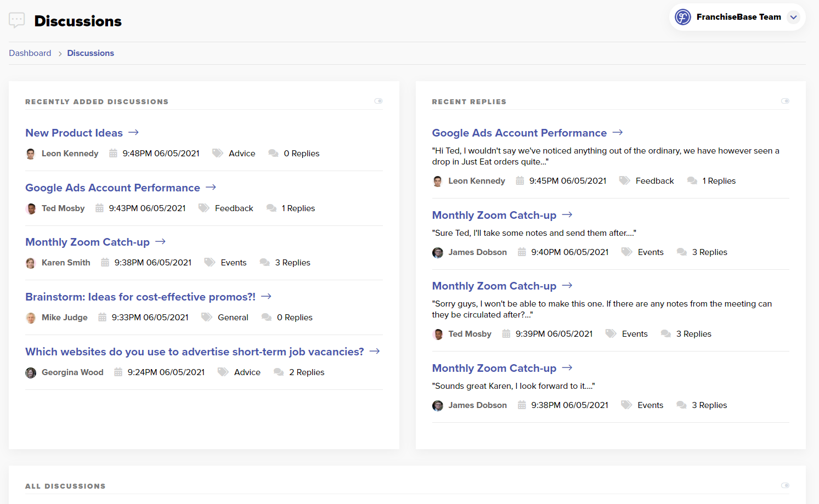Open Google Ads Account Performance in Recent Replies

[519, 133]
